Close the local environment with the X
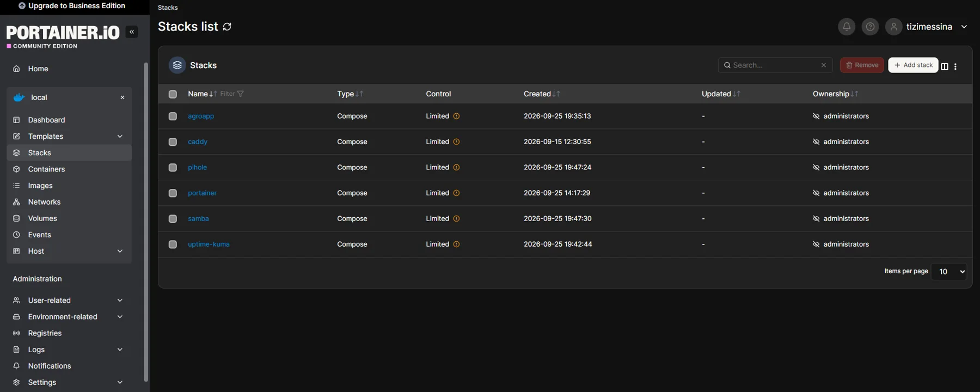980x392 pixels. (x=122, y=97)
